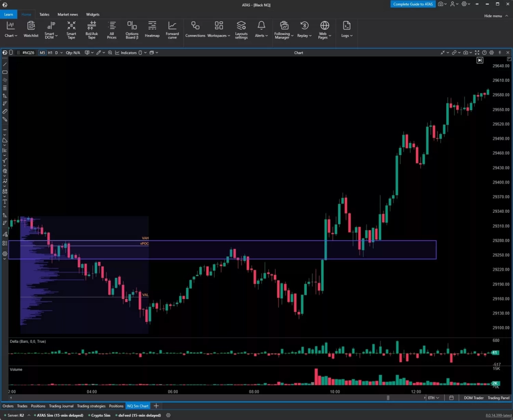Open the Market news tab
Screen dimensions: 513x420
tap(68, 14)
